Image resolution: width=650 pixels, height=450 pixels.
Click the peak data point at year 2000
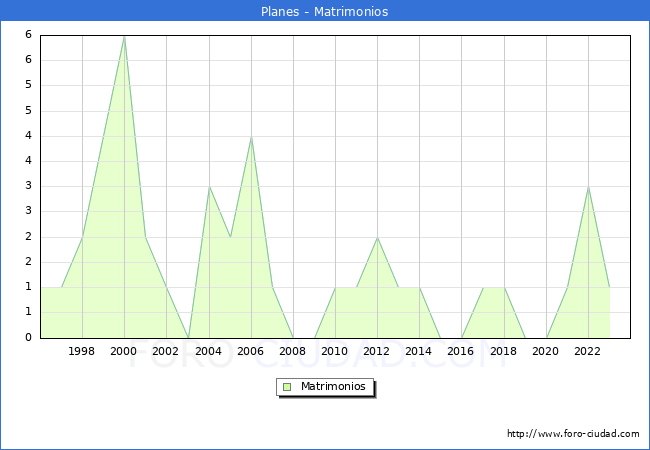pyautogui.click(x=124, y=37)
